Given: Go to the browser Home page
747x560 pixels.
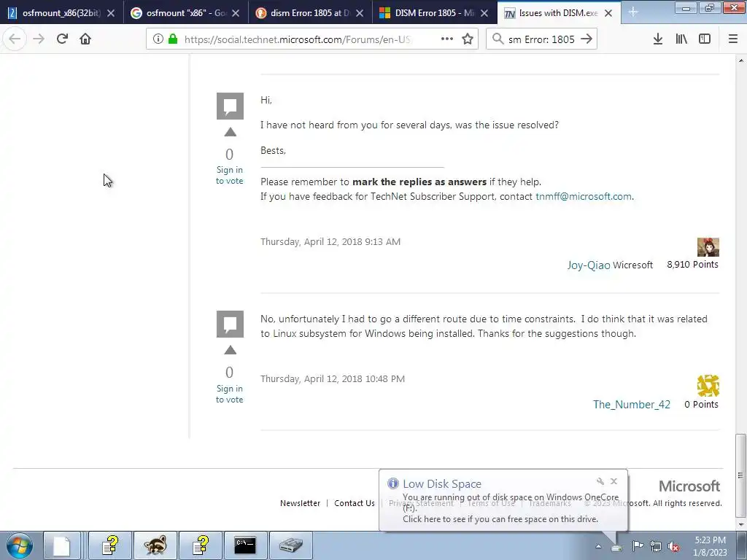Looking at the screenshot, I should 85,39.
